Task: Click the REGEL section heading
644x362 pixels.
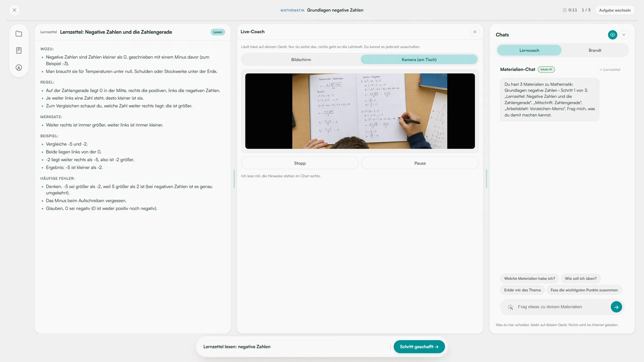Action: (x=47, y=82)
